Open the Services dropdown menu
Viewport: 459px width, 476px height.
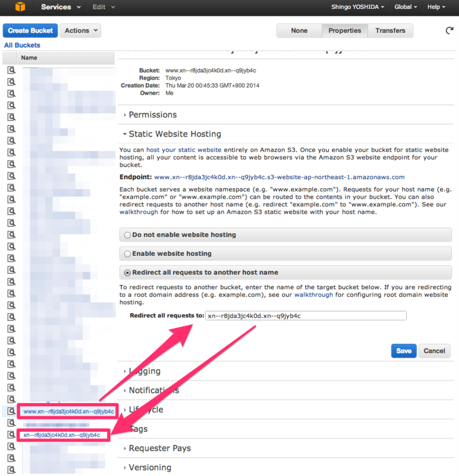click(61, 7)
